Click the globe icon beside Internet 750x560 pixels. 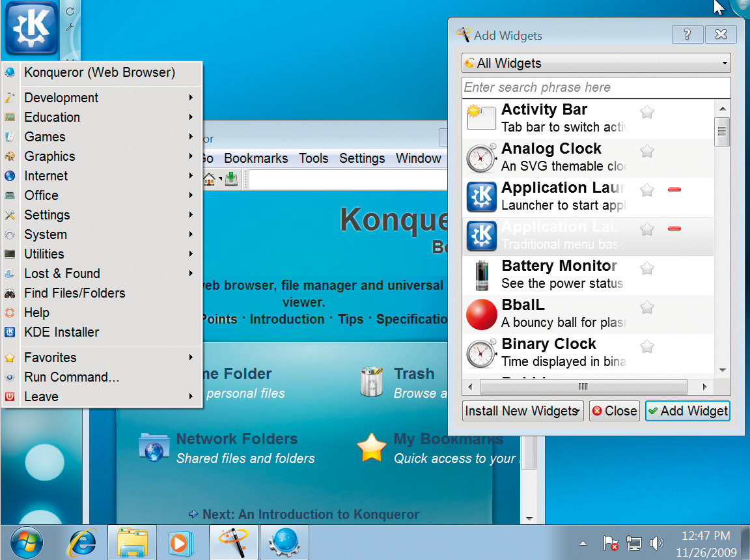click(x=10, y=176)
